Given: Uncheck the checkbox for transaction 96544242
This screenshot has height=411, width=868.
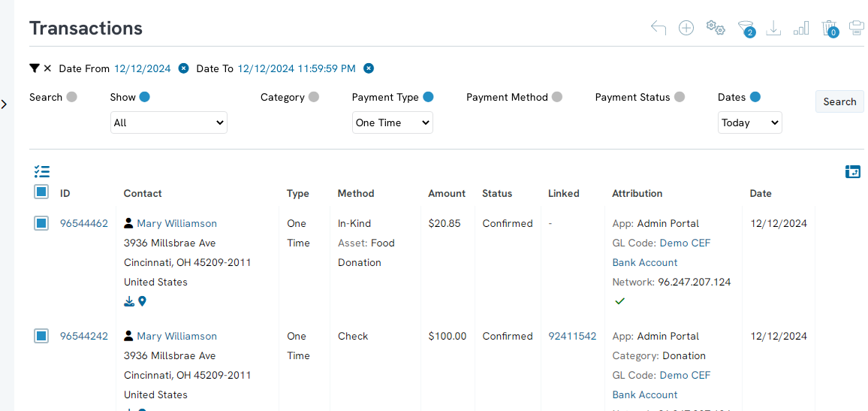Looking at the screenshot, I should (x=41, y=336).
